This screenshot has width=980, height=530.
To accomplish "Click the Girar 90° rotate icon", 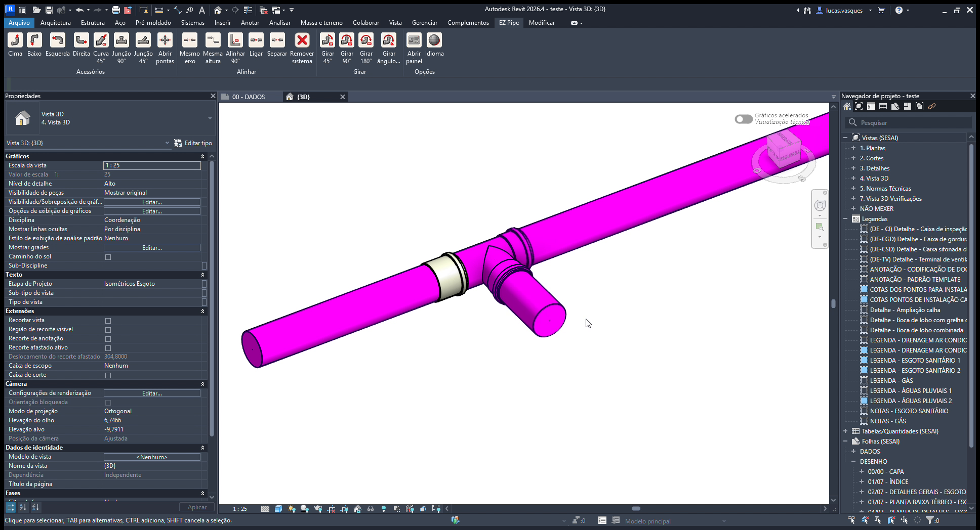I will tap(347, 40).
